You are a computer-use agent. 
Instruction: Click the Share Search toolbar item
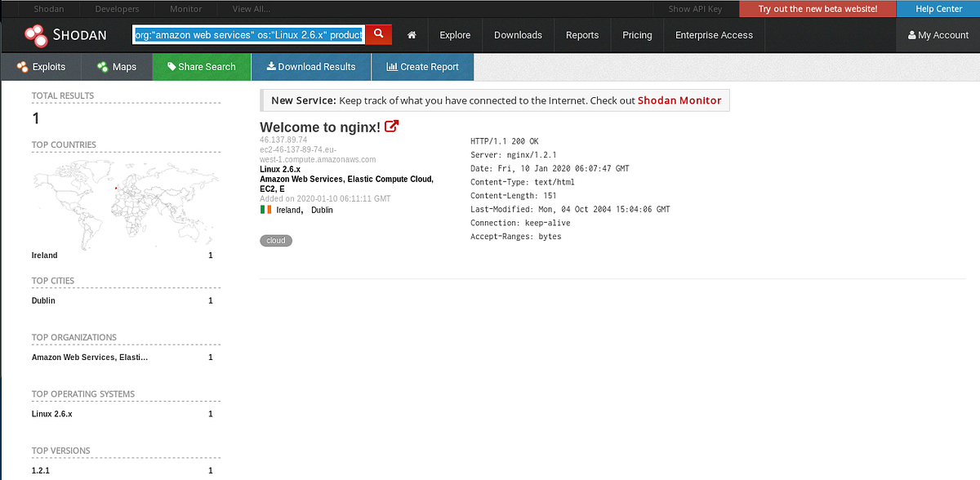coord(201,66)
